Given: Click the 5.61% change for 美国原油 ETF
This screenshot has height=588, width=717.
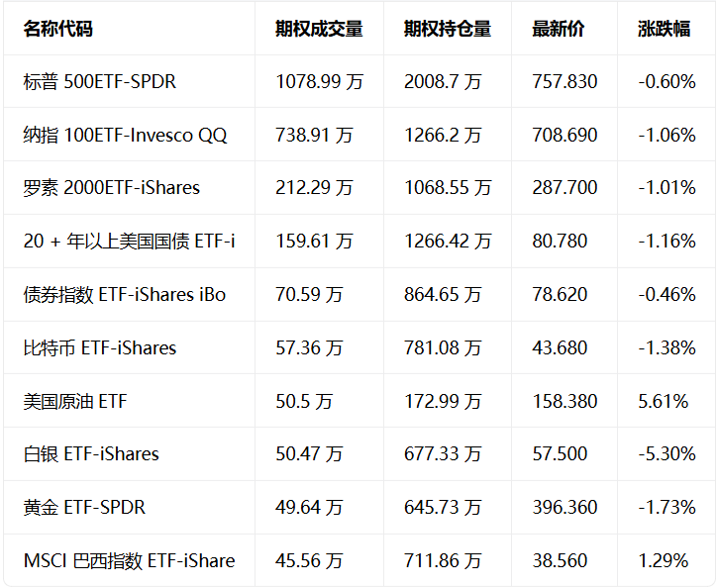Looking at the screenshot, I should pyautogui.click(x=664, y=402).
